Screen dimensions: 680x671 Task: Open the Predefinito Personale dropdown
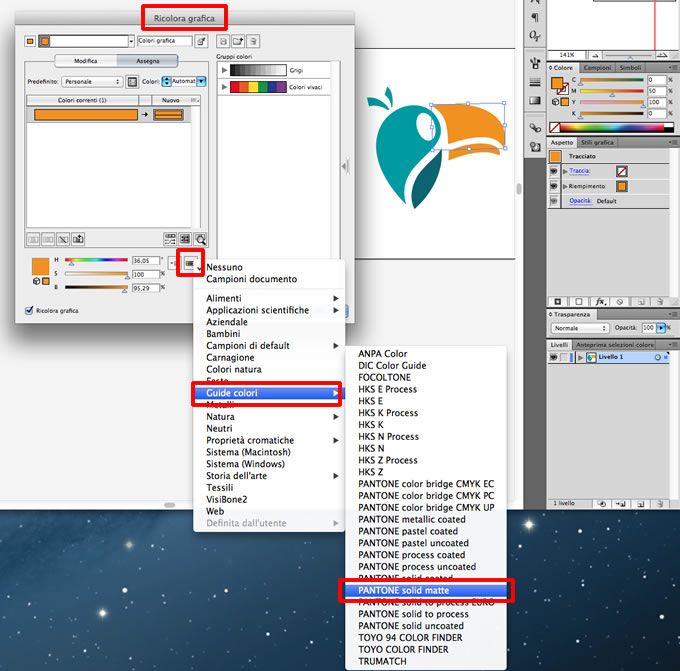click(x=92, y=82)
